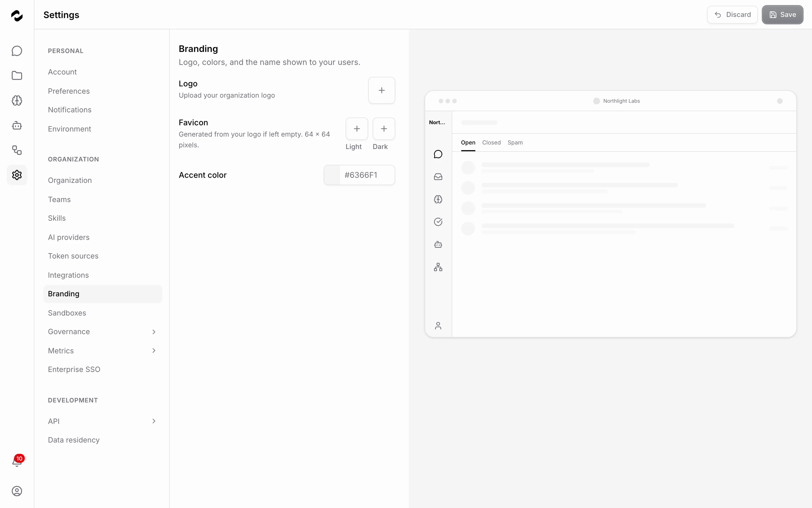Open Token sources settings

coord(103,256)
